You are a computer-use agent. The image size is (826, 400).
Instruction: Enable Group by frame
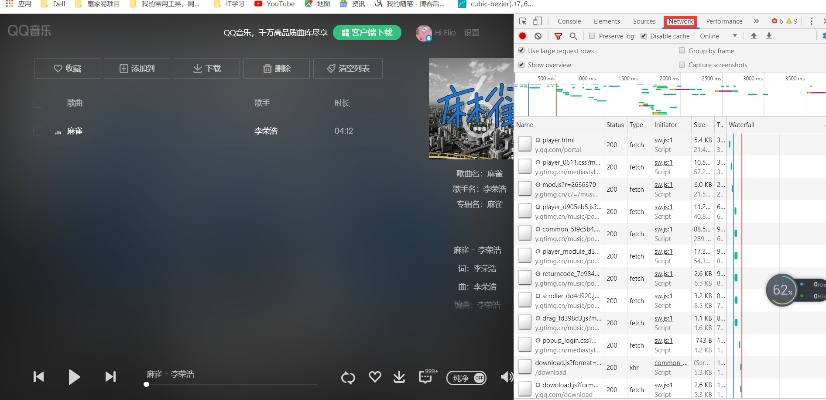pyautogui.click(x=682, y=51)
